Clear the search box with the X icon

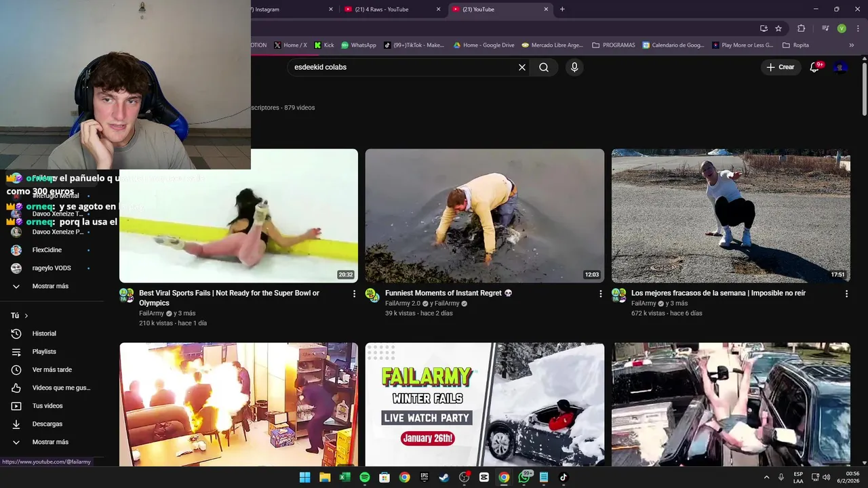[x=522, y=67]
